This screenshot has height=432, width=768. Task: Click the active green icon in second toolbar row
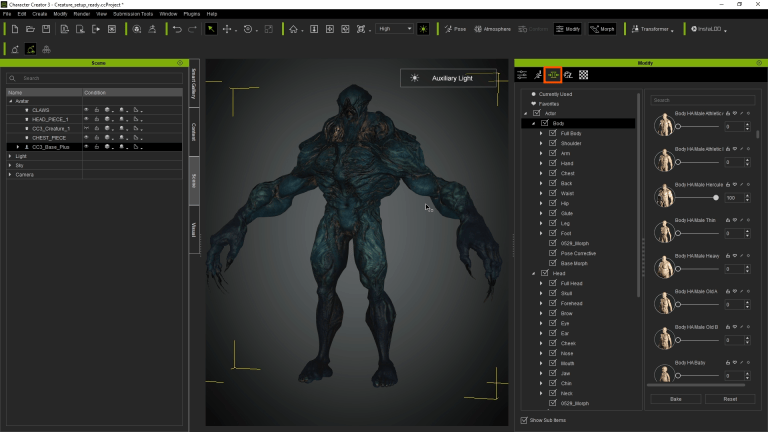coord(30,49)
